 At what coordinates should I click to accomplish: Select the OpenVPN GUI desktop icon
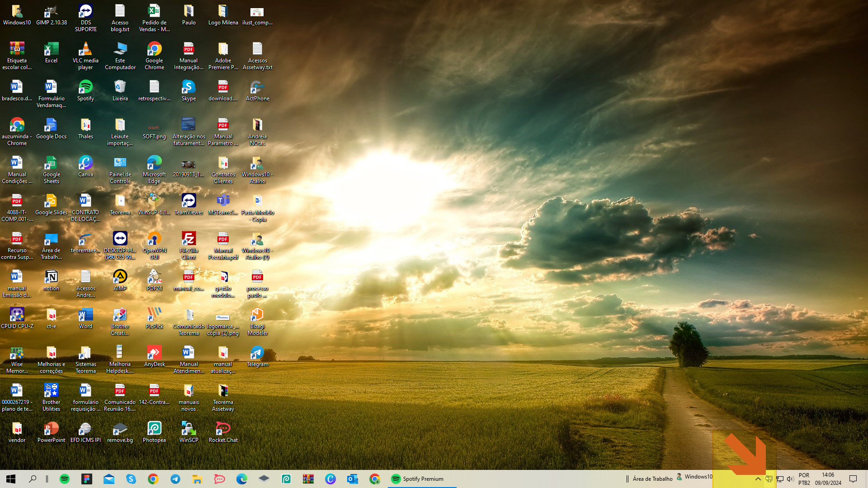[154, 246]
